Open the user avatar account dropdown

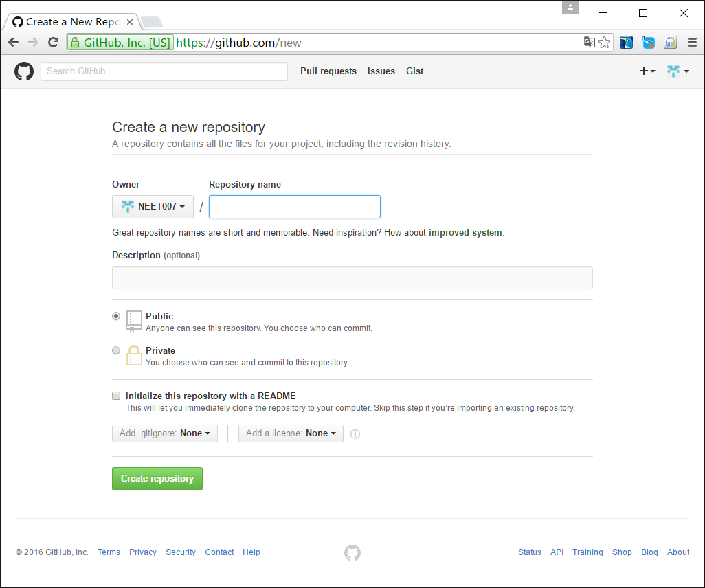tap(678, 71)
